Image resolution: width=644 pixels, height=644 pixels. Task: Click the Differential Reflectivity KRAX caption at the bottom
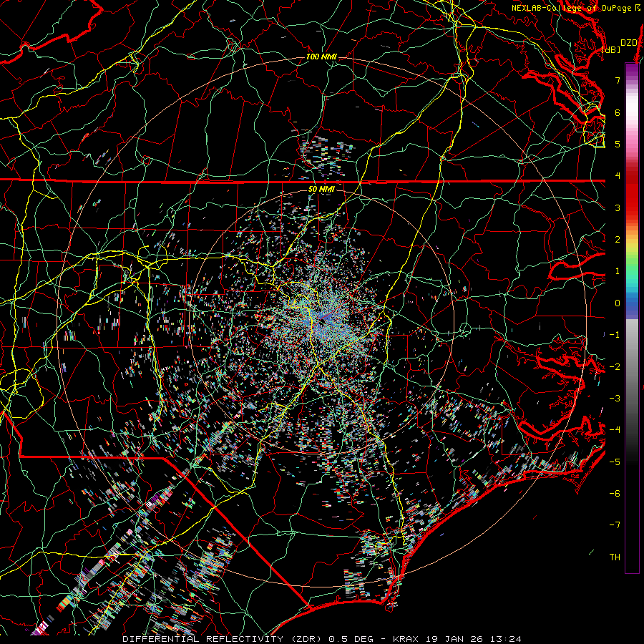pyautogui.click(x=322, y=639)
